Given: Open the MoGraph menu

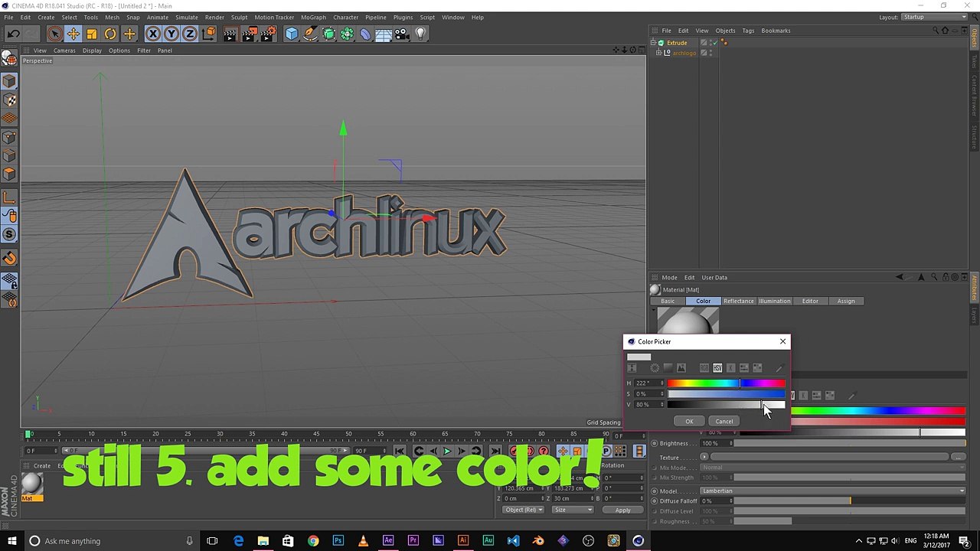Looking at the screenshot, I should coord(313,17).
